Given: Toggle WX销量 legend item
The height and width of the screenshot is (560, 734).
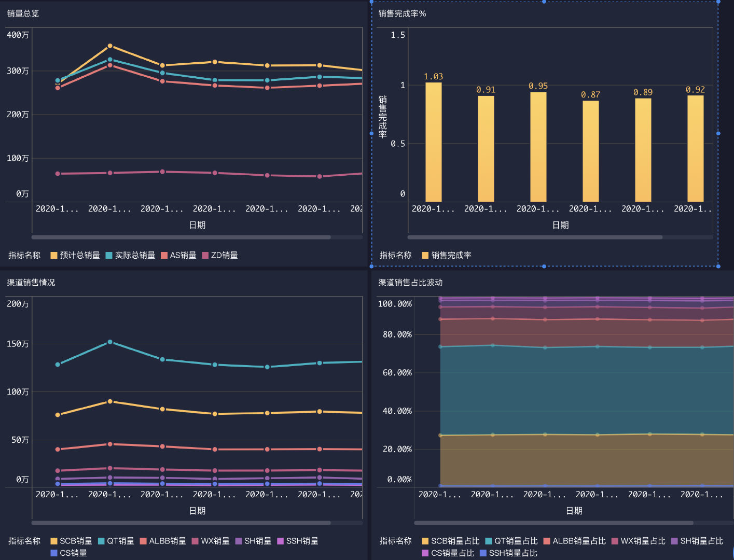Looking at the screenshot, I should (x=211, y=541).
